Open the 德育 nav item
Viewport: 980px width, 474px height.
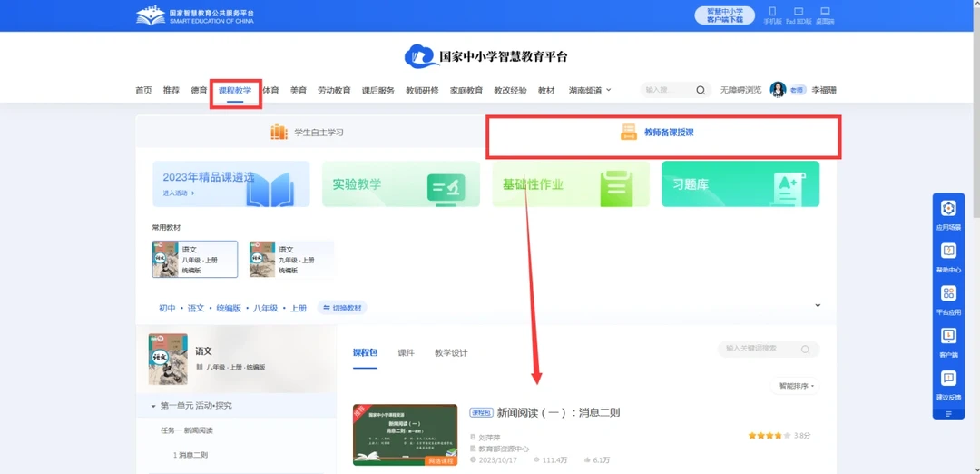[x=199, y=90]
